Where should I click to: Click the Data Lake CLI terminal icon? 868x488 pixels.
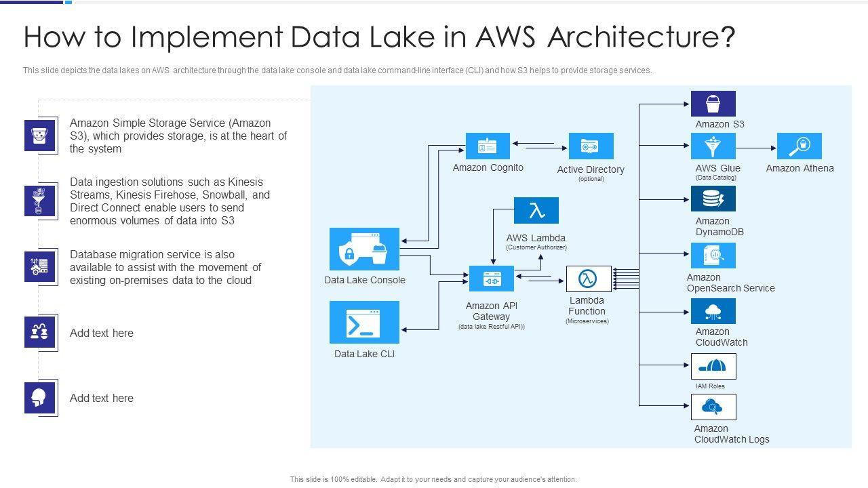pos(364,323)
